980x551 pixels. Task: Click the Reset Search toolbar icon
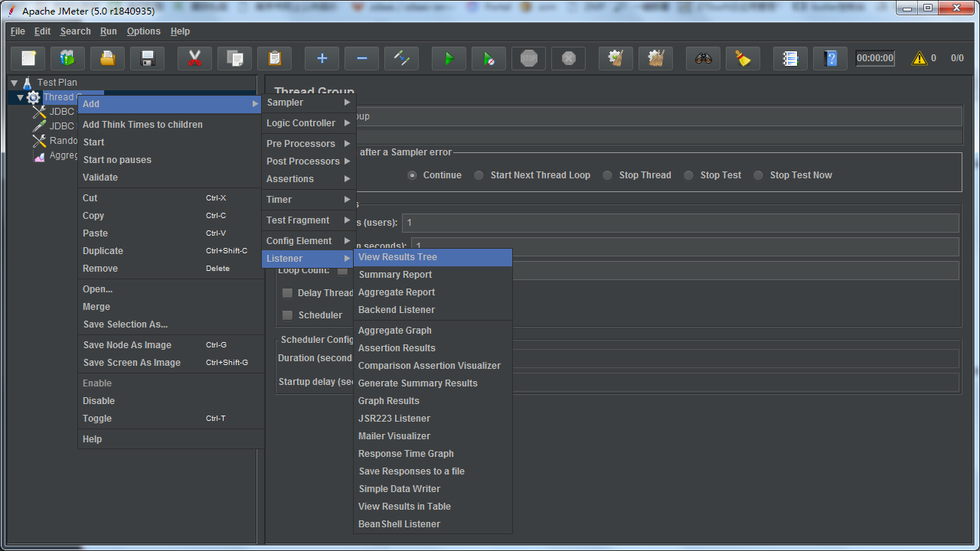pyautogui.click(x=743, y=58)
